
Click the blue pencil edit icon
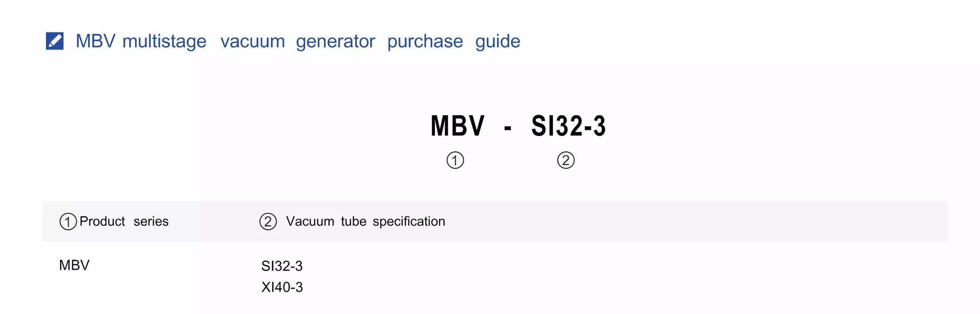point(55,41)
